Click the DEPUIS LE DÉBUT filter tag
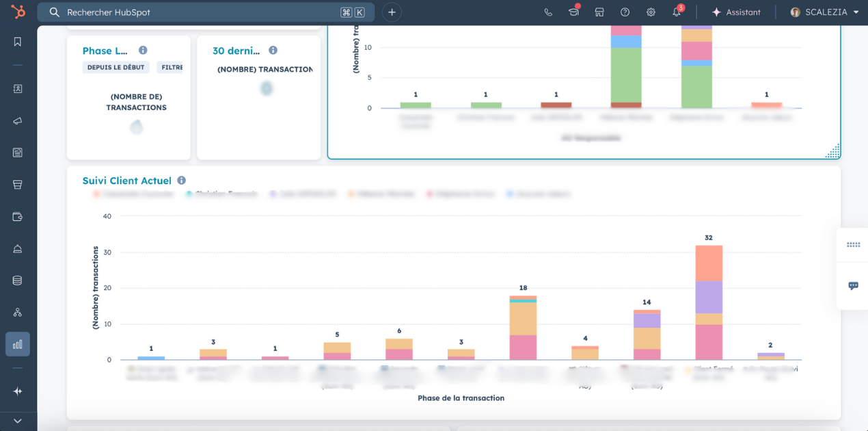868x431 pixels. coord(116,68)
